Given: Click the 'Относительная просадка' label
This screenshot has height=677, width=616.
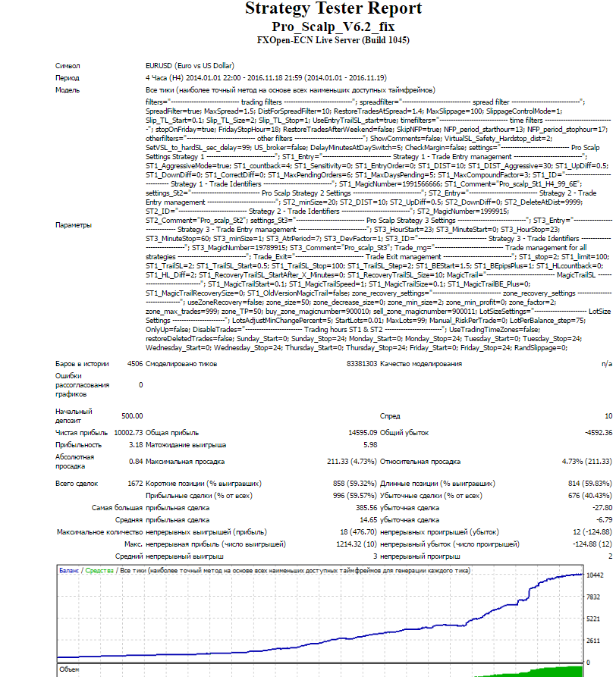Looking at the screenshot, I should click(x=420, y=462).
